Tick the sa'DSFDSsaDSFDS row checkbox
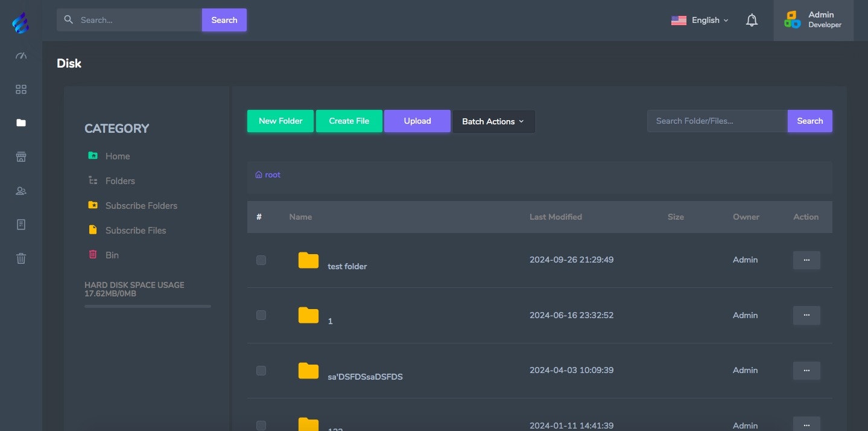This screenshot has height=431, width=868. [261, 371]
